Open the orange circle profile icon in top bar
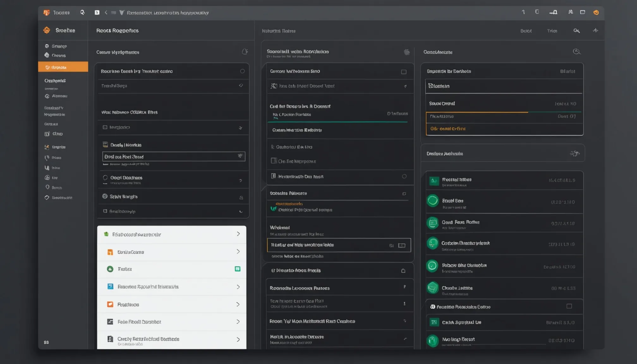Viewport: 637px width, 364px height. 596,12
